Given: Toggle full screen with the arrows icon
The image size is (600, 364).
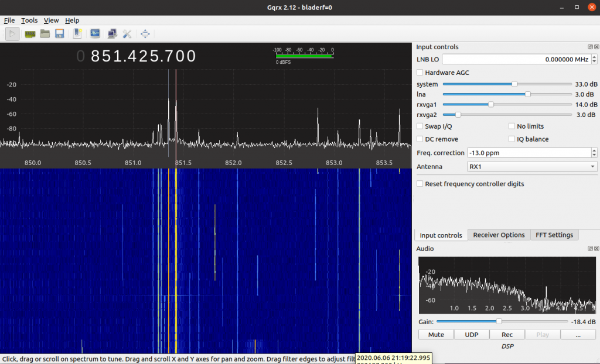Looking at the screenshot, I should pos(145,34).
